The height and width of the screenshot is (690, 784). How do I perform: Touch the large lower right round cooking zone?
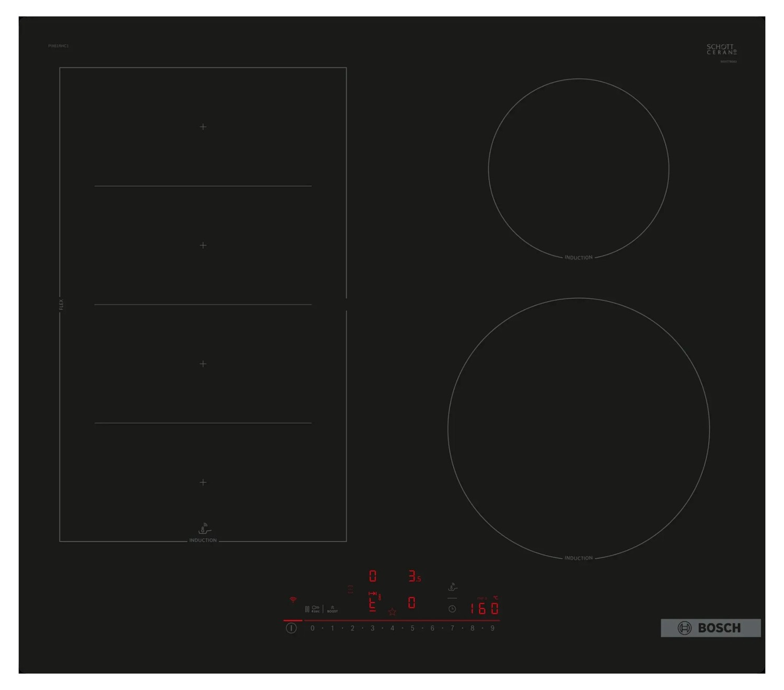[579, 429]
